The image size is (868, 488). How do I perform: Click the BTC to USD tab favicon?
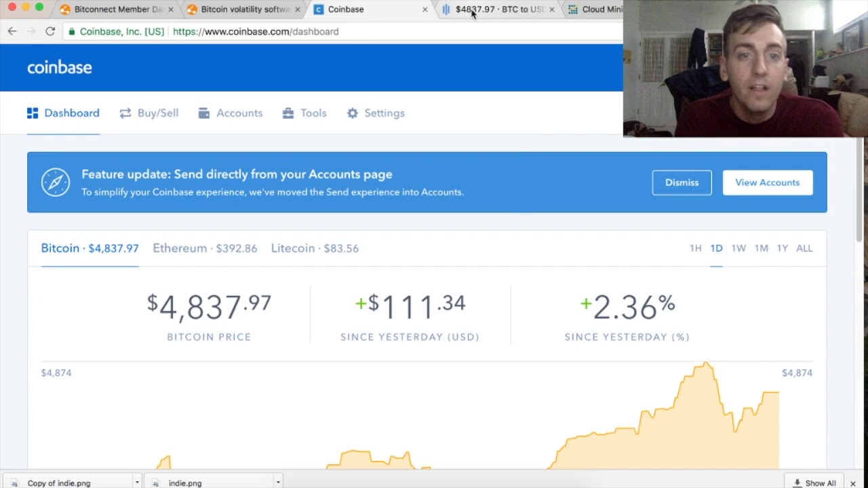coord(446,9)
